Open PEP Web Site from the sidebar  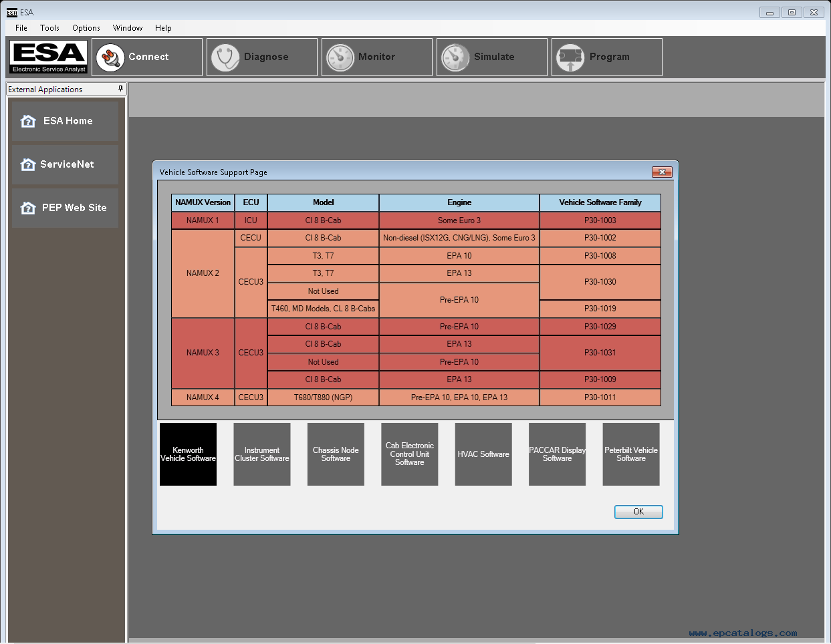click(x=65, y=208)
